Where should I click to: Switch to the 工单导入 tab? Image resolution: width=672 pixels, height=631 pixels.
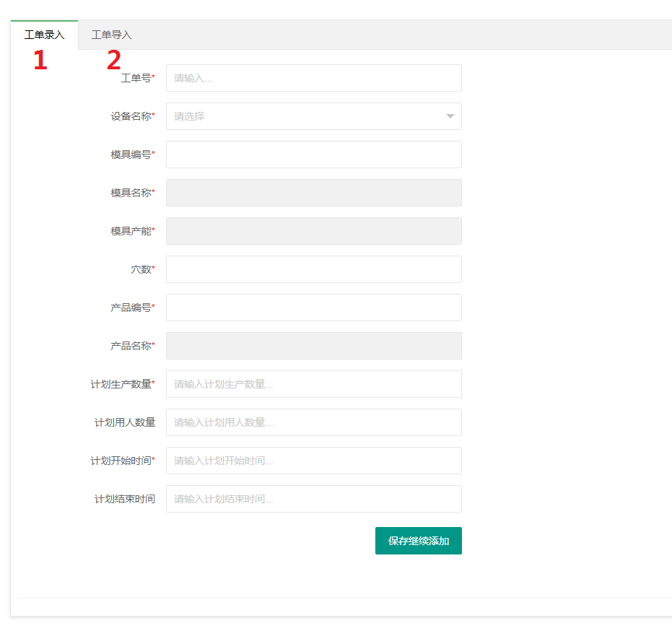click(x=111, y=35)
